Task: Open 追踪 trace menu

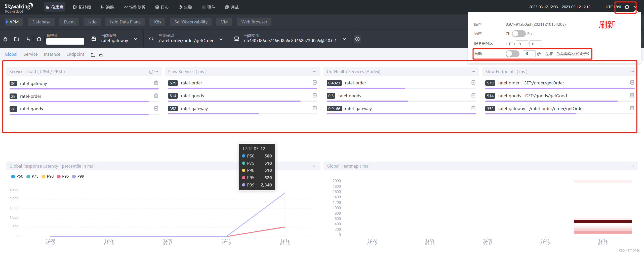Action: 107,7
